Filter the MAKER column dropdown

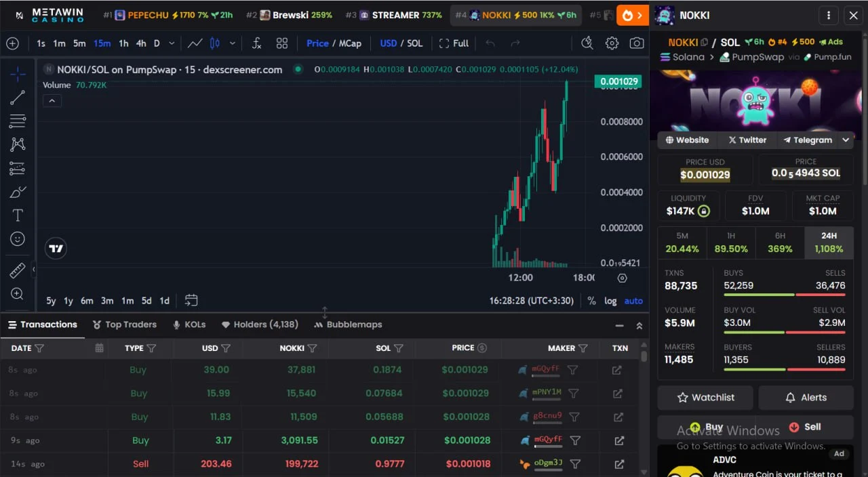click(x=583, y=348)
